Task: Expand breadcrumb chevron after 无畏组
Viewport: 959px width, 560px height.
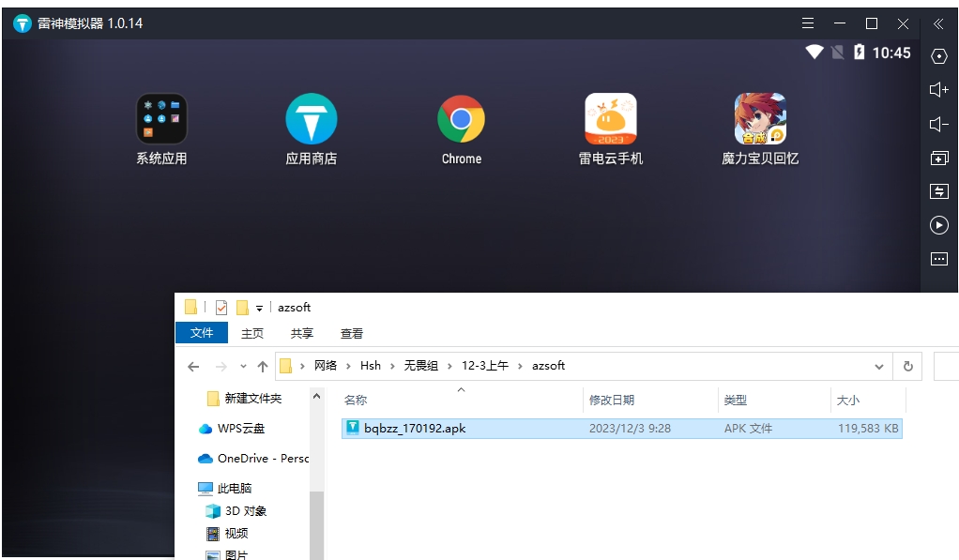Action: coord(449,366)
